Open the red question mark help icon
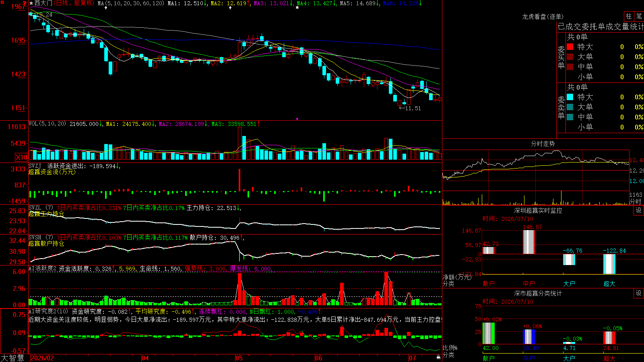This screenshot has width=644, height=362. click(x=25, y=3)
